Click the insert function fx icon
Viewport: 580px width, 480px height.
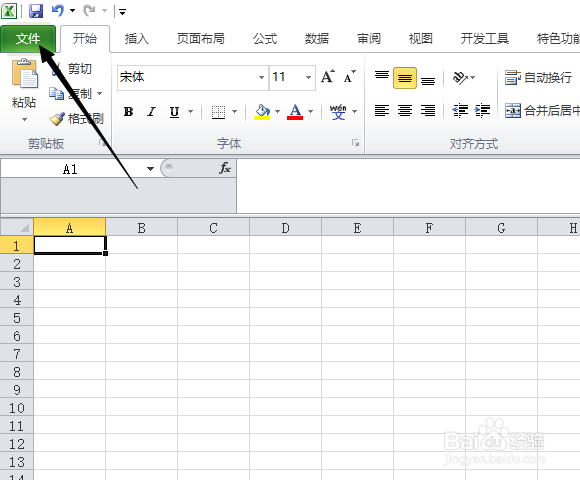tap(224, 168)
